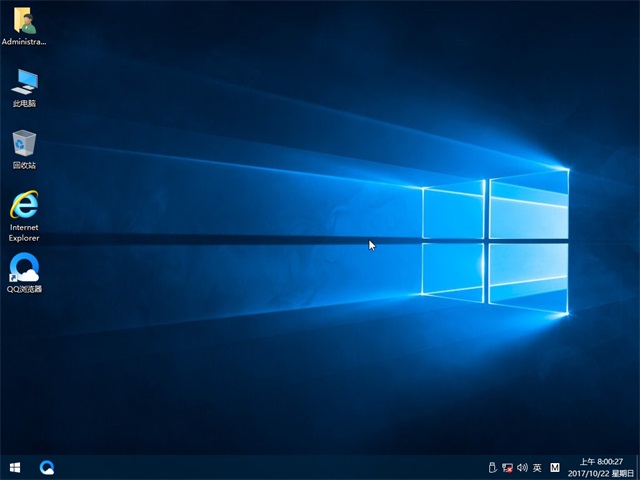Open the volume speaker tray icon
This screenshot has width=640, height=480.
pos(522,467)
